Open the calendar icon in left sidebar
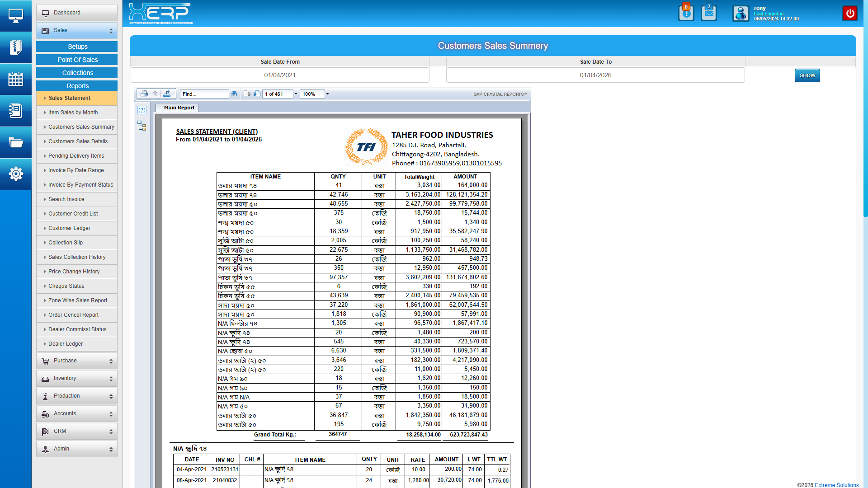Screen dimensions: 868x488 tap(15, 79)
